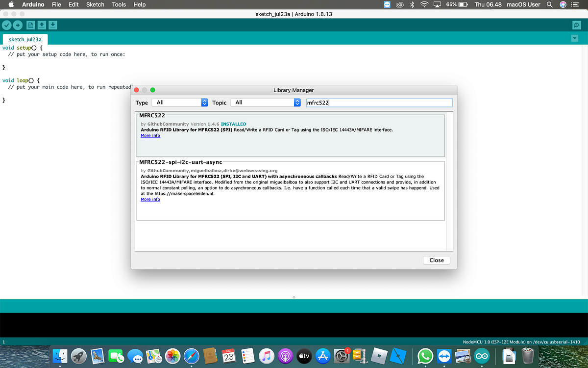
Task: Open the Tools menu
Action: click(x=119, y=4)
